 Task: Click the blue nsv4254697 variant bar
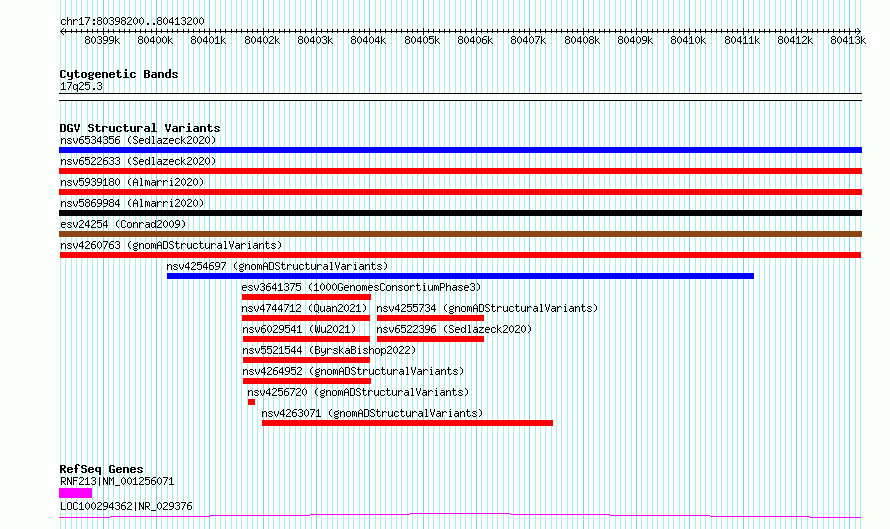coord(460,276)
